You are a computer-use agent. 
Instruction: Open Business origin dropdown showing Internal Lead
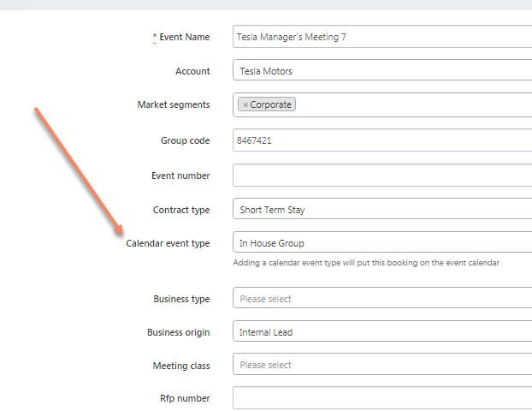[381, 332]
